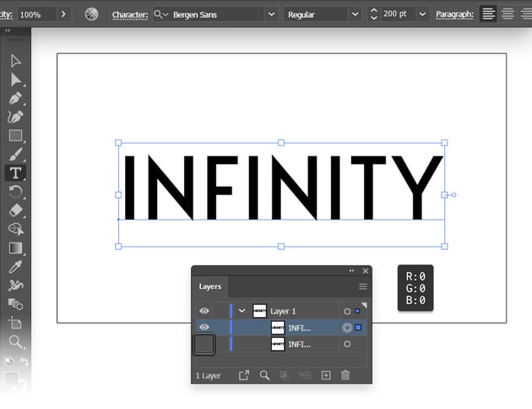Open the Layers panel hamburger menu

[363, 286]
